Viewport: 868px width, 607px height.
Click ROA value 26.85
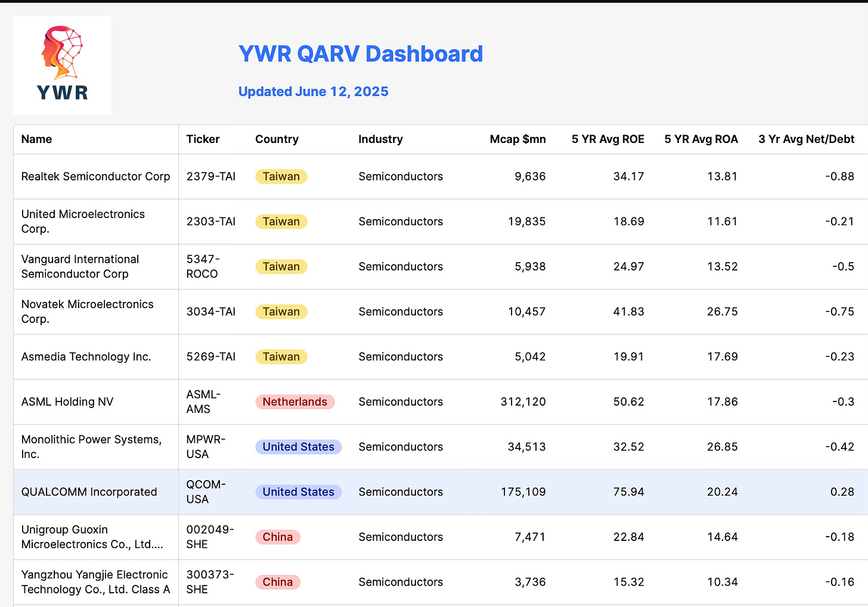(x=722, y=447)
